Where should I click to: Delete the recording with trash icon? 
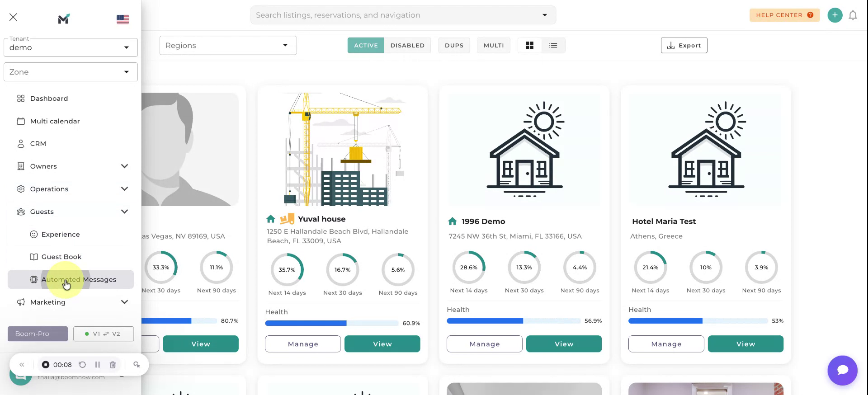pyautogui.click(x=113, y=365)
